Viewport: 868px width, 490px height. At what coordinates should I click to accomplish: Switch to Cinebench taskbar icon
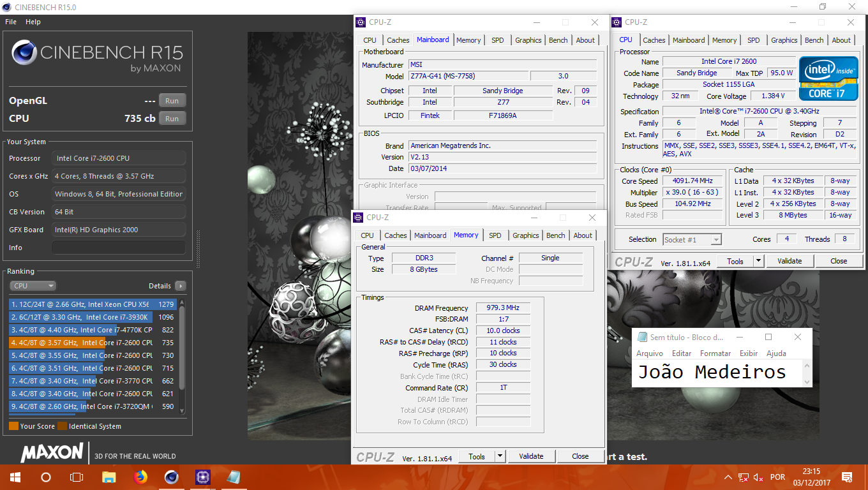point(171,477)
